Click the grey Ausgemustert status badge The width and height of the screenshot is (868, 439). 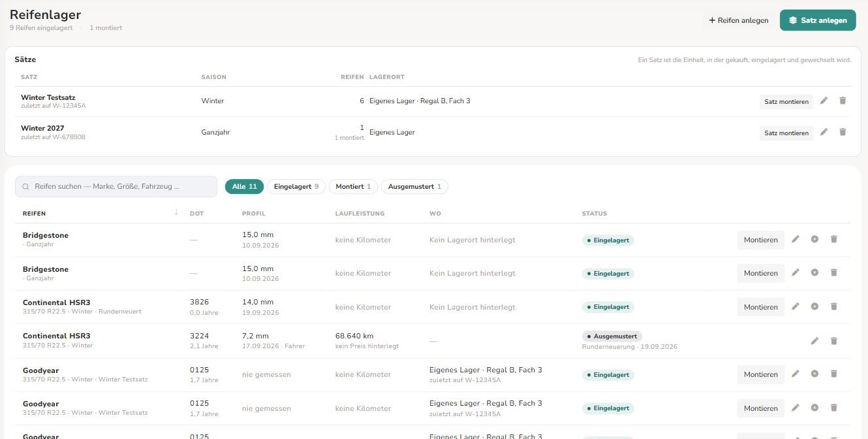tap(612, 336)
